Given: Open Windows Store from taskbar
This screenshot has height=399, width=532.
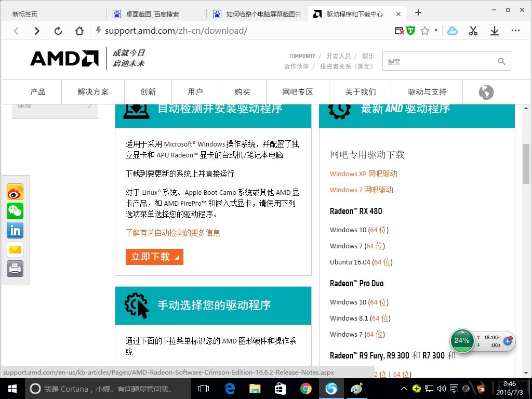Looking at the screenshot, I should (x=280, y=389).
